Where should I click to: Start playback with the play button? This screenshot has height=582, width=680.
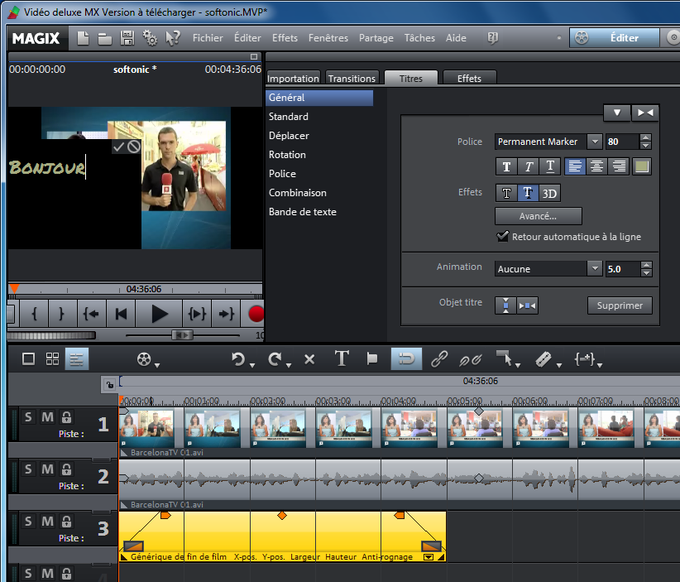[159, 314]
